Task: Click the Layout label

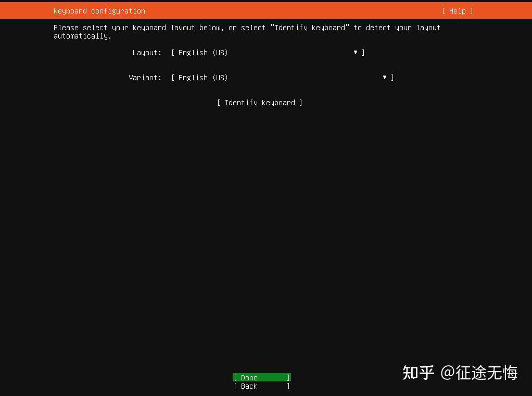Action: 146,52
